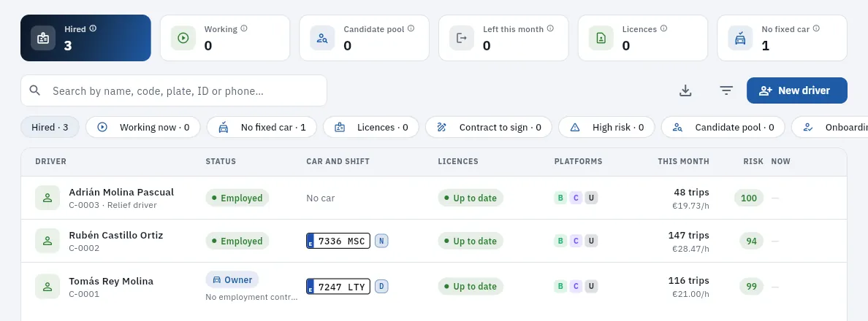This screenshot has height=321, width=868.
Task: Select the Hired · 3 filter chip
Action: coord(50,127)
